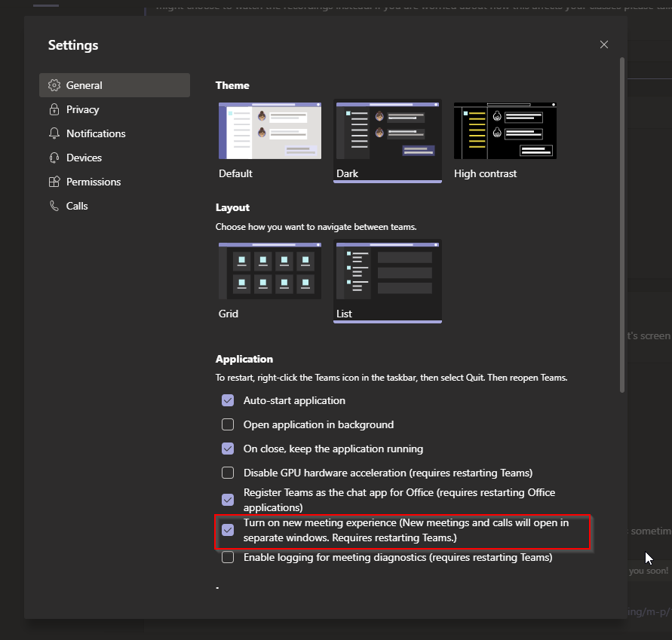
Task: Open the Notifications bell icon
Action: point(54,133)
